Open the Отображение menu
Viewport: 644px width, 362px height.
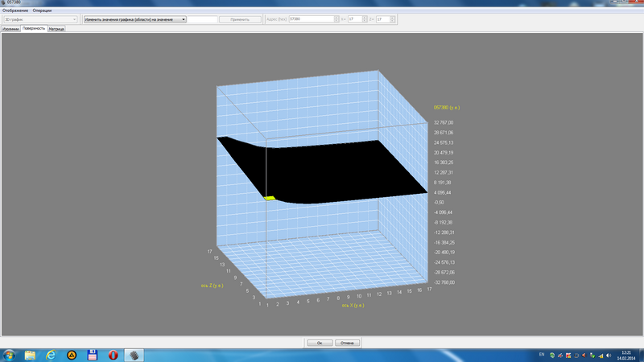point(15,10)
